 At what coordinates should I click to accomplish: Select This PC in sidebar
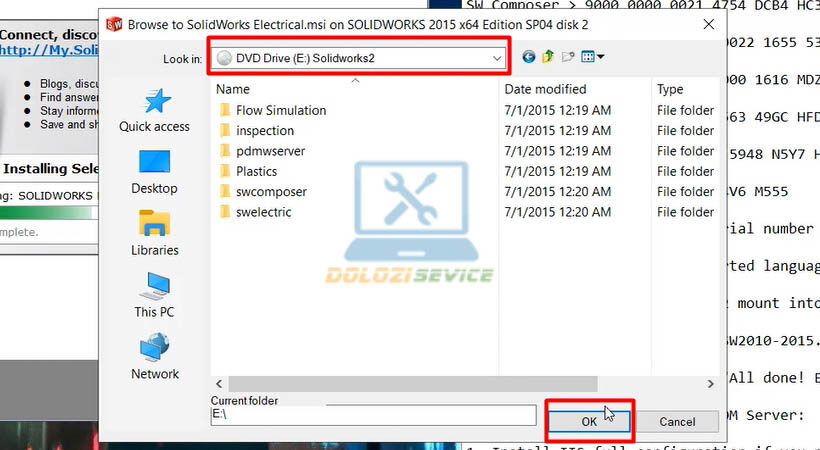point(154,296)
